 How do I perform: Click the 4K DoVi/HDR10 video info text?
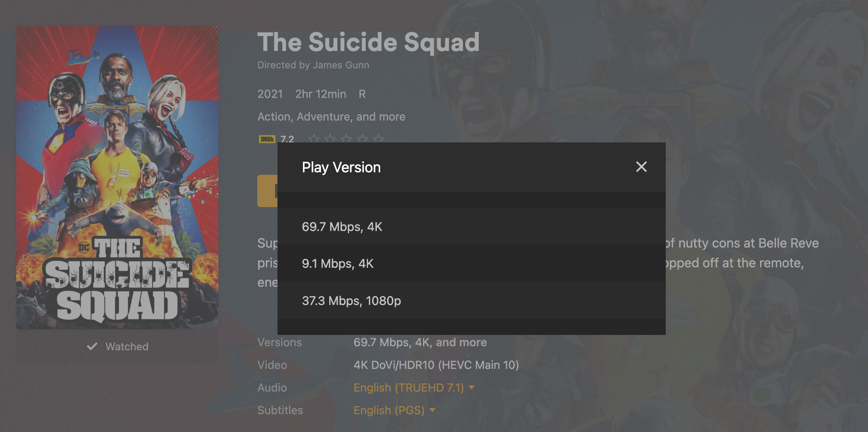(436, 365)
